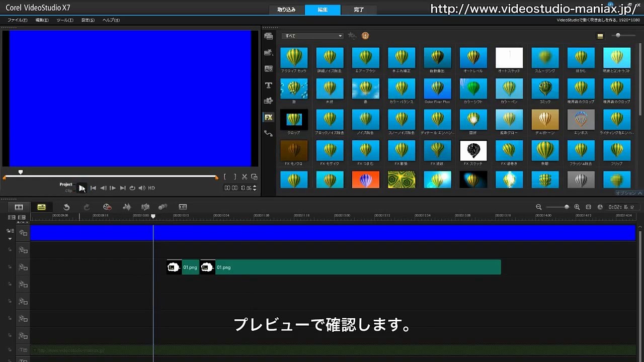Click the timeline zoom in magnifier
This screenshot has width=644, height=362.
pos(577,207)
